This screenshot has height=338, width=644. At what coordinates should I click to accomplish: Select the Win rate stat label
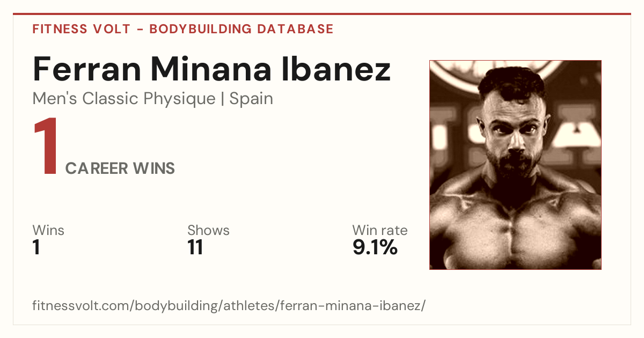tap(380, 231)
